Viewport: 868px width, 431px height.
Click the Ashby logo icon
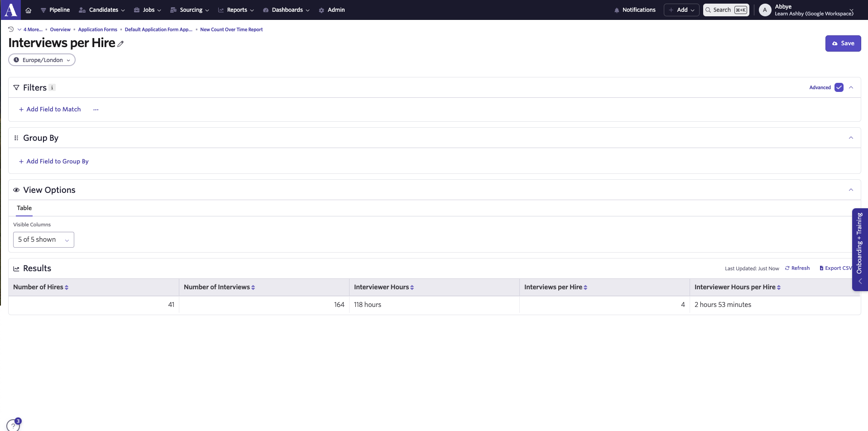[x=11, y=10]
